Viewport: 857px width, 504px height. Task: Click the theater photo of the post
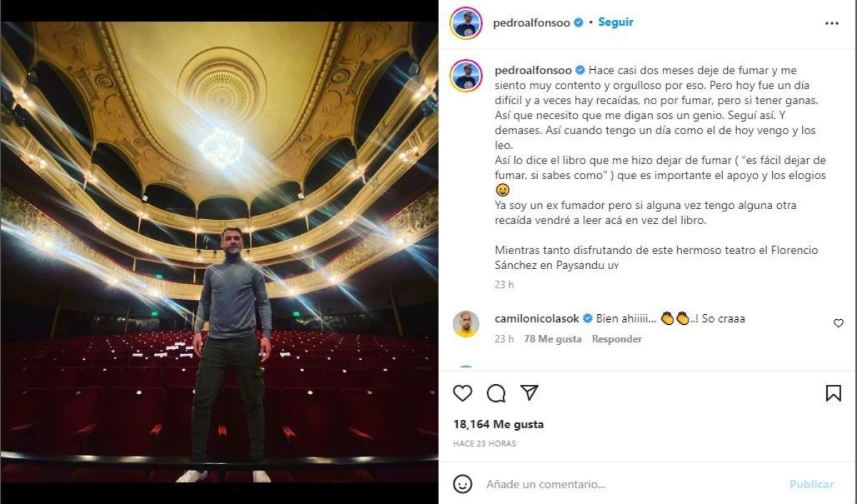(x=219, y=251)
